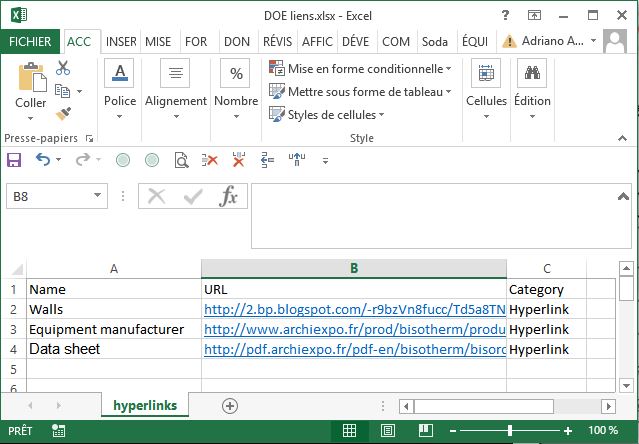639x444 pixels.
Task: Add a new sheet with plus icon
Action: tap(230, 405)
